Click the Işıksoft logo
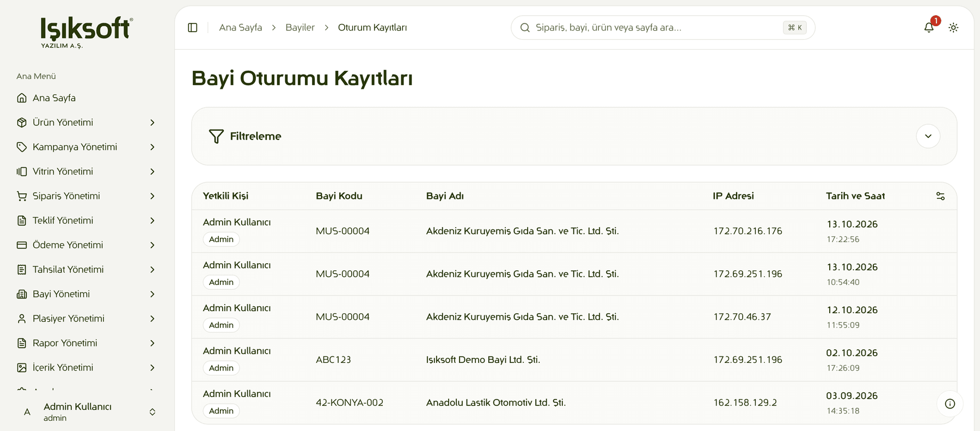Screen dimensions: 980x431 coord(87,32)
